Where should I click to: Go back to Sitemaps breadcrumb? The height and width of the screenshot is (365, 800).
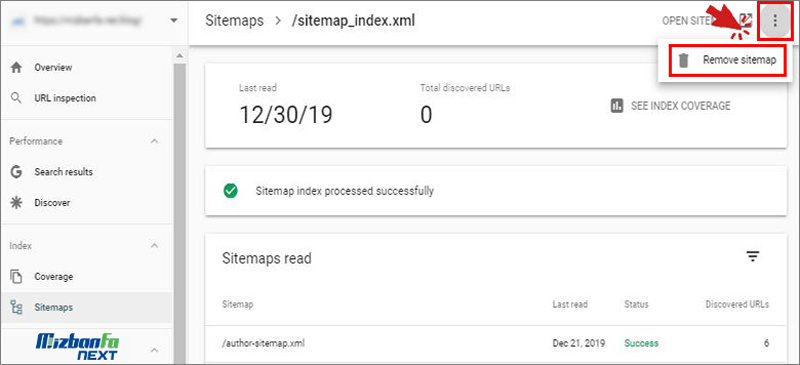[234, 21]
